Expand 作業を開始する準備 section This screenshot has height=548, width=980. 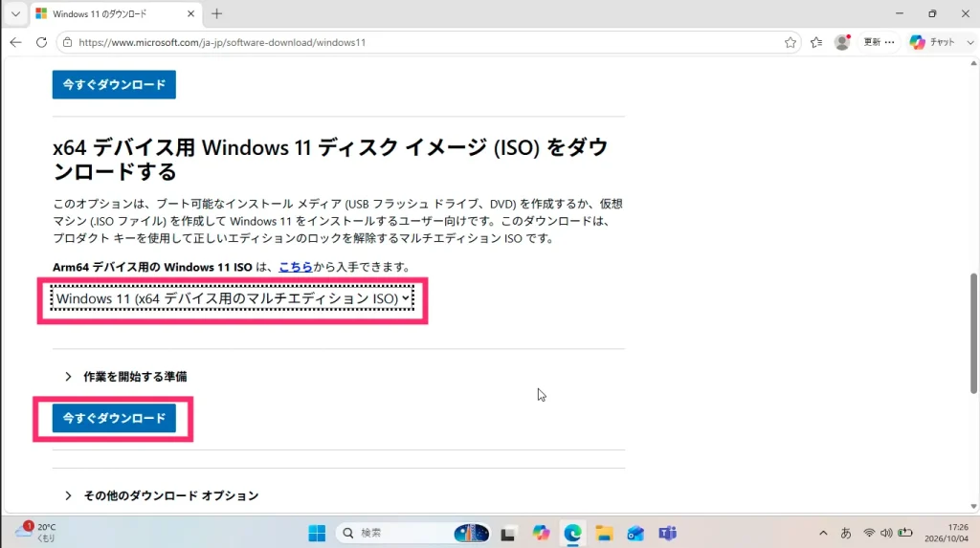[x=126, y=376]
